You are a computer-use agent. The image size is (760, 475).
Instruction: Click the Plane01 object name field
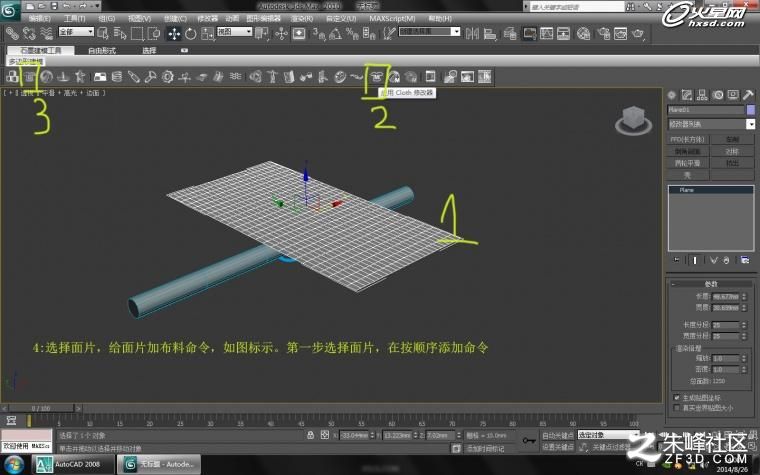(706, 110)
